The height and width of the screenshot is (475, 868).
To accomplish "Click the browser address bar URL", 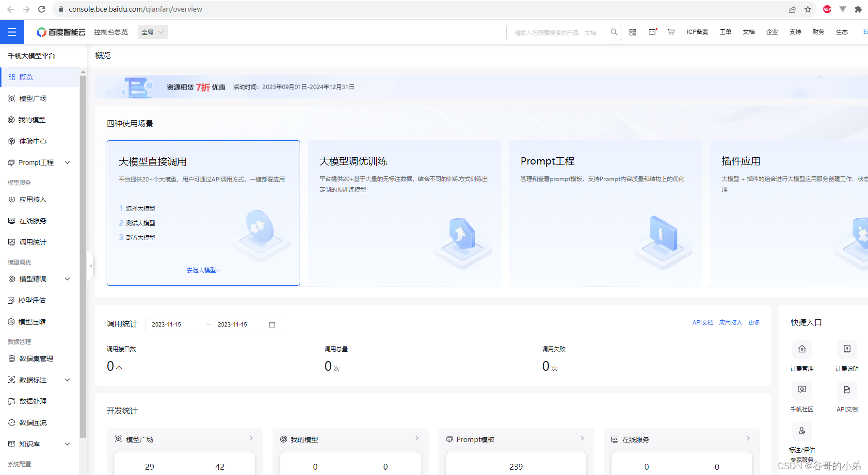I will pos(135,9).
